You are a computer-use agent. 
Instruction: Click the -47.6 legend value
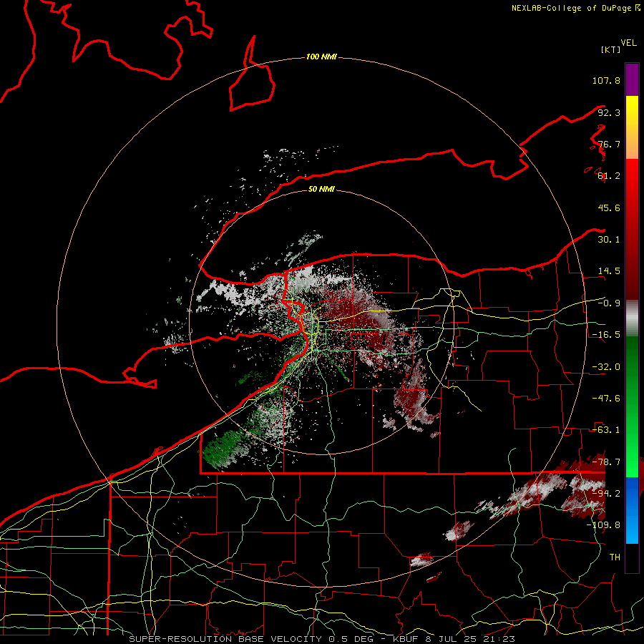[606, 399]
